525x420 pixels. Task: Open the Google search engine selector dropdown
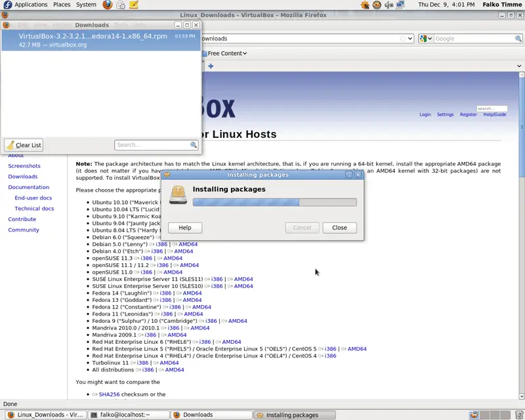tap(425, 39)
